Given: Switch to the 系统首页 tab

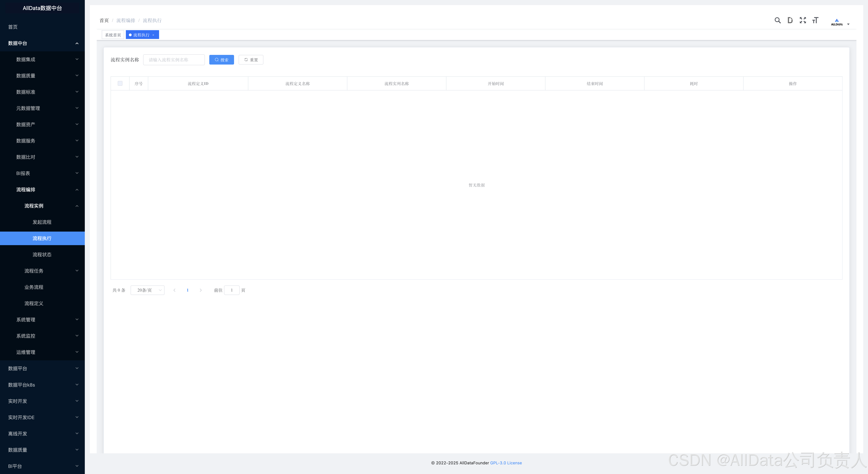Looking at the screenshot, I should tap(113, 35).
